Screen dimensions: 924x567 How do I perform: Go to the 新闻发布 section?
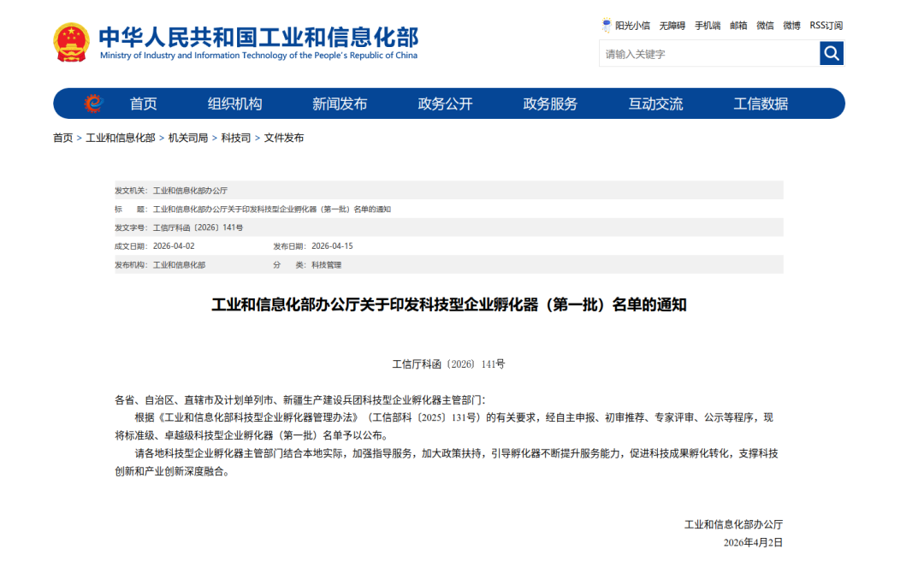[x=340, y=103]
